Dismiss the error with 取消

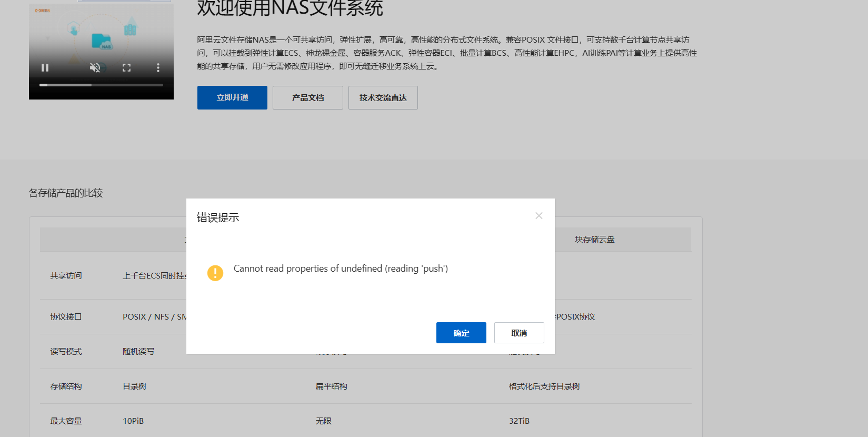(519, 333)
